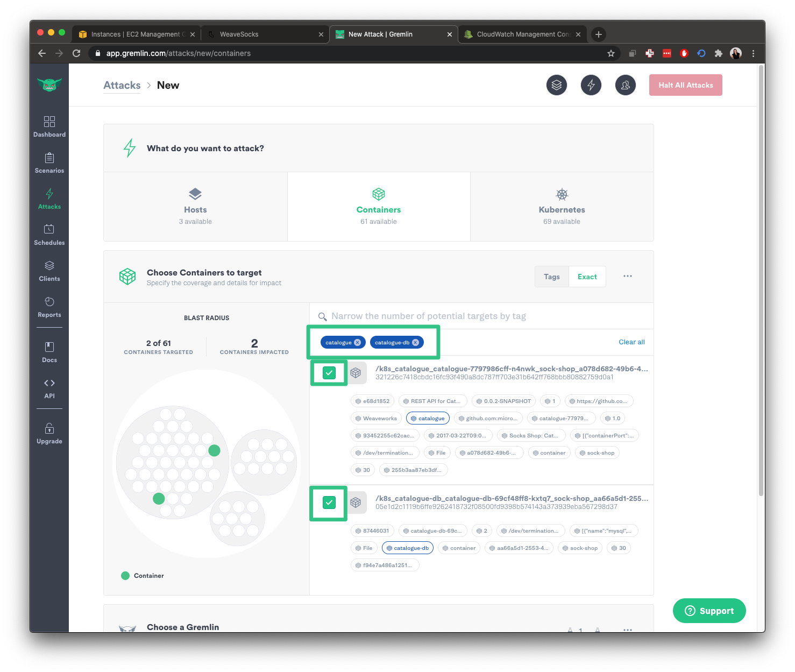This screenshot has width=795, height=672.
Task: Open the browser extensions puzzle icon
Action: tap(718, 53)
